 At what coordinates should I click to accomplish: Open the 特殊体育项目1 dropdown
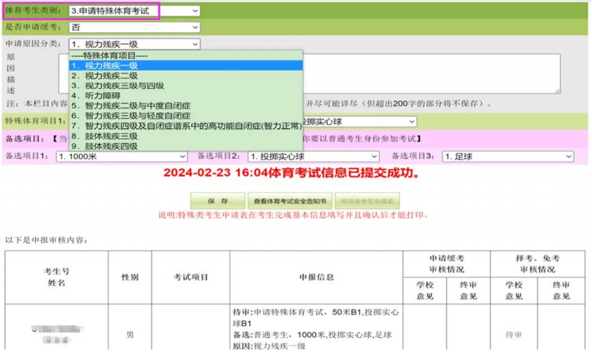click(x=411, y=121)
